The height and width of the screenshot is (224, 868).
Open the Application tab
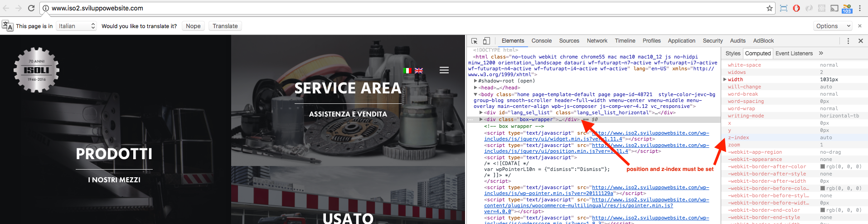tap(681, 41)
